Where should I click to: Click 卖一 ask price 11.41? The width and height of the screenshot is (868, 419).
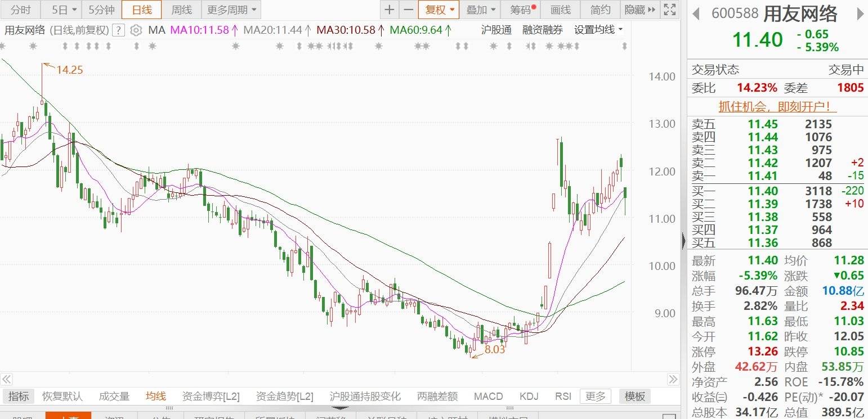click(763, 176)
